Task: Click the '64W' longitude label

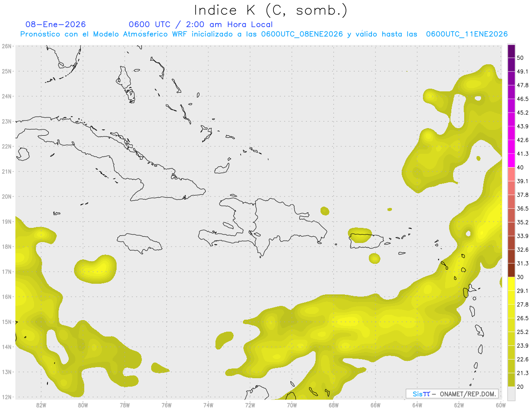Action: [x=417, y=405]
